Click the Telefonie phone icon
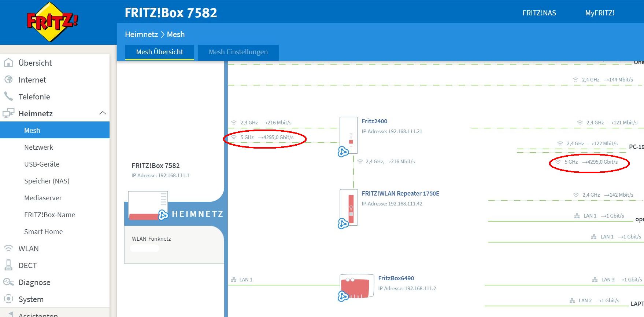Image resolution: width=644 pixels, height=317 pixels. tap(8, 96)
